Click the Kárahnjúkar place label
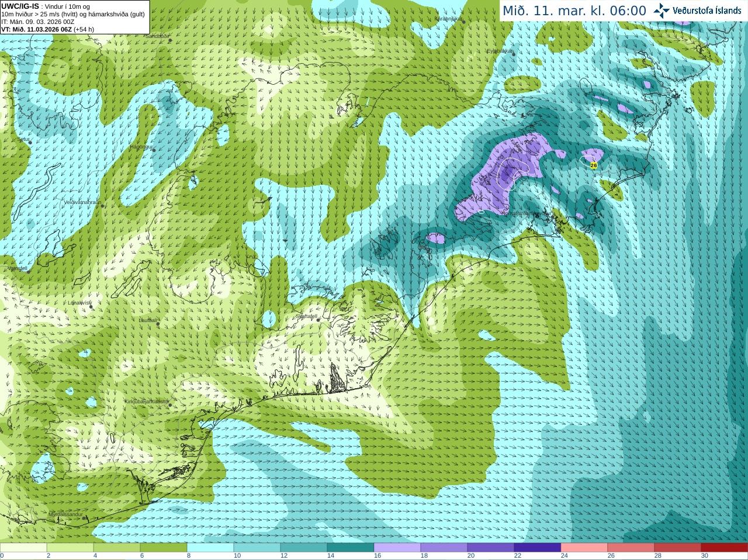 pyautogui.click(x=449, y=19)
